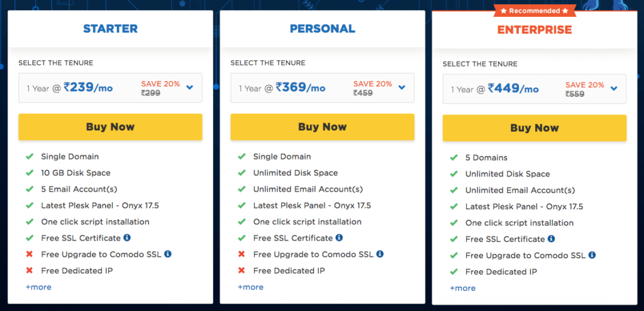Click red cross next to Starter Free Dedicated IP
The height and width of the screenshot is (311, 644).
[29, 271]
